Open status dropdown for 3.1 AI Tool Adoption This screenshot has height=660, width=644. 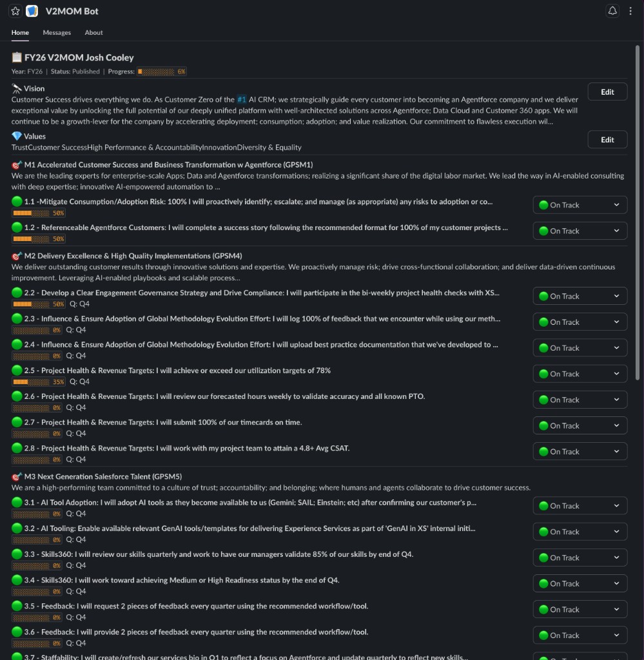tap(580, 505)
